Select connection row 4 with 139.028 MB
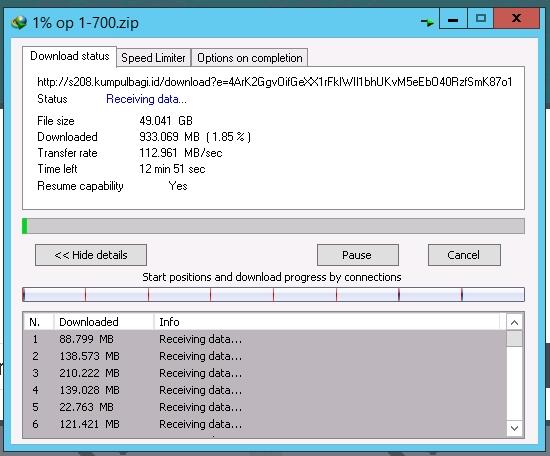The width and height of the screenshot is (550, 456). 265,390
